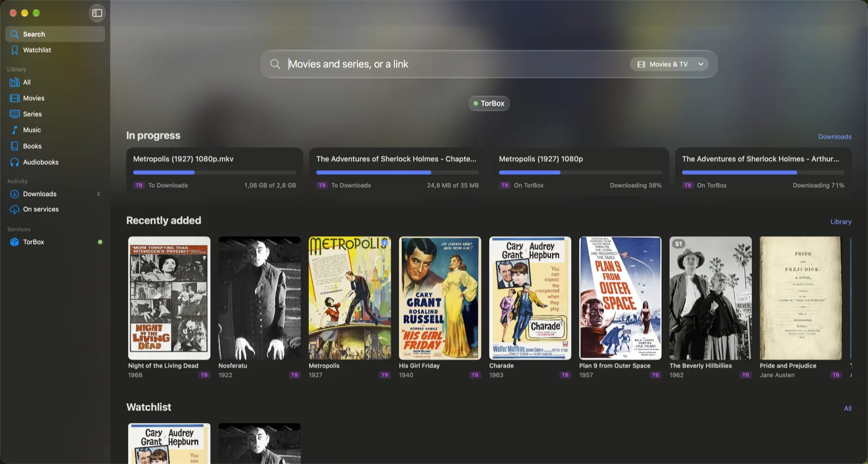The height and width of the screenshot is (464, 868).
Task: Open the Pride and Prejudice book cover
Action: [801, 298]
